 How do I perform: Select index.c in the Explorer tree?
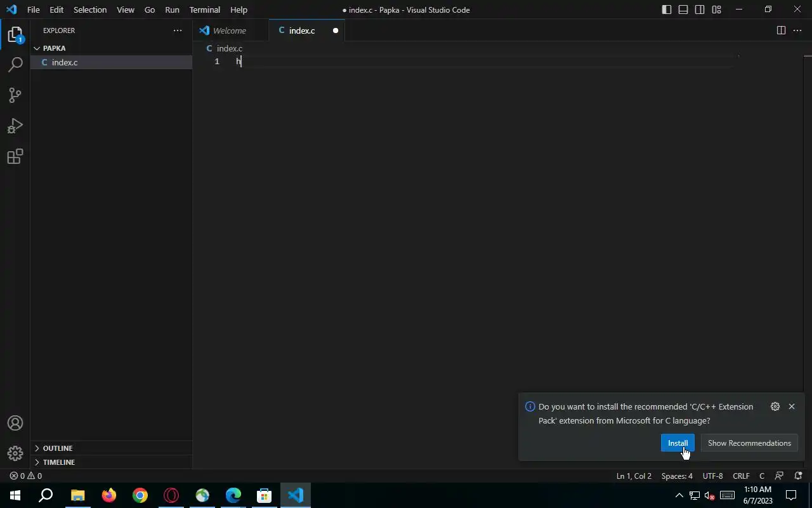[111, 62]
